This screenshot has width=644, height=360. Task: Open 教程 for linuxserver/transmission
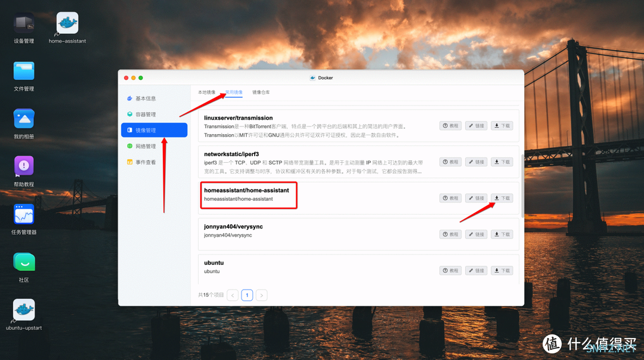(451, 126)
